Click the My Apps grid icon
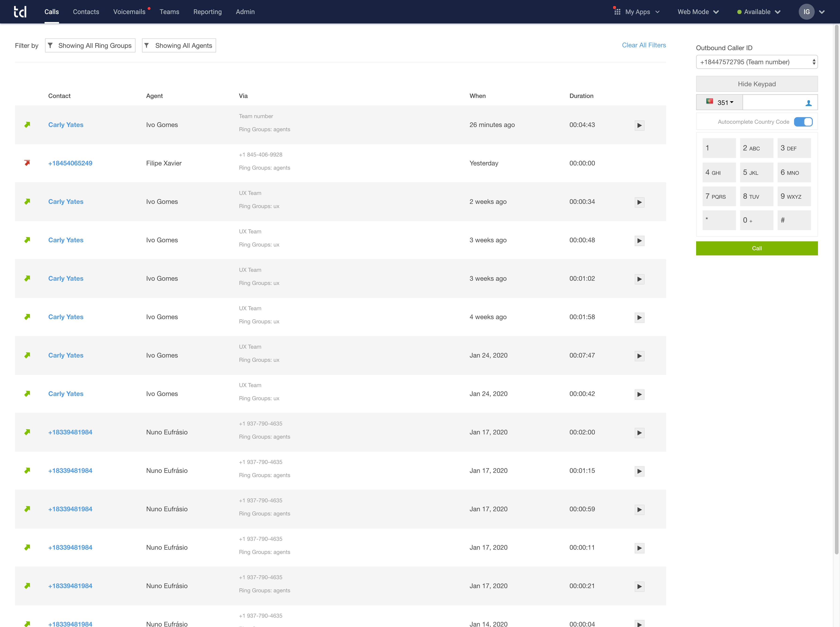The image size is (840, 627). tap(617, 12)
